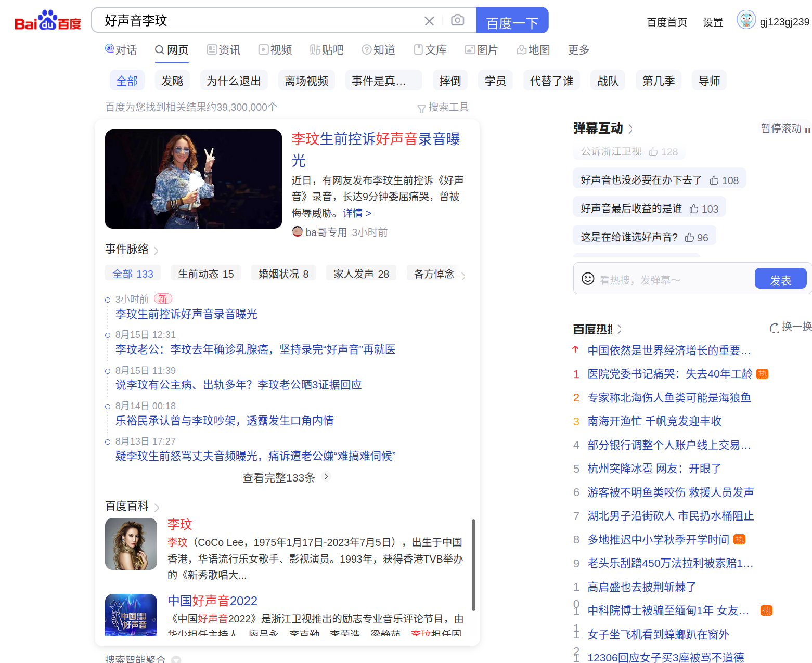Switch to the 知道 tab

coord(379,50)
